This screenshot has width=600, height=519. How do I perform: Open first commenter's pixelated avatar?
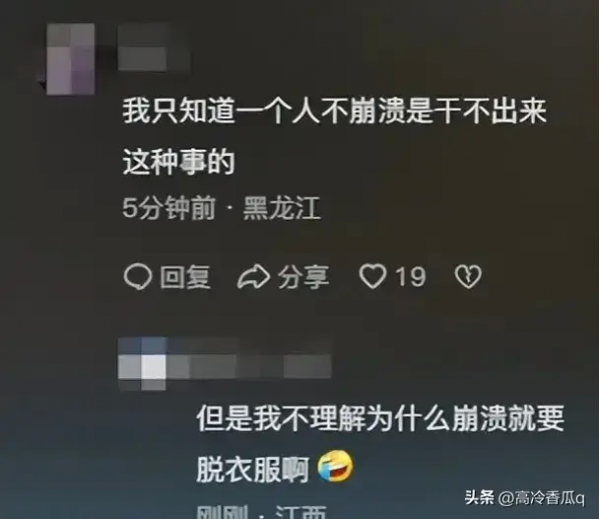[x=70, y=59]
